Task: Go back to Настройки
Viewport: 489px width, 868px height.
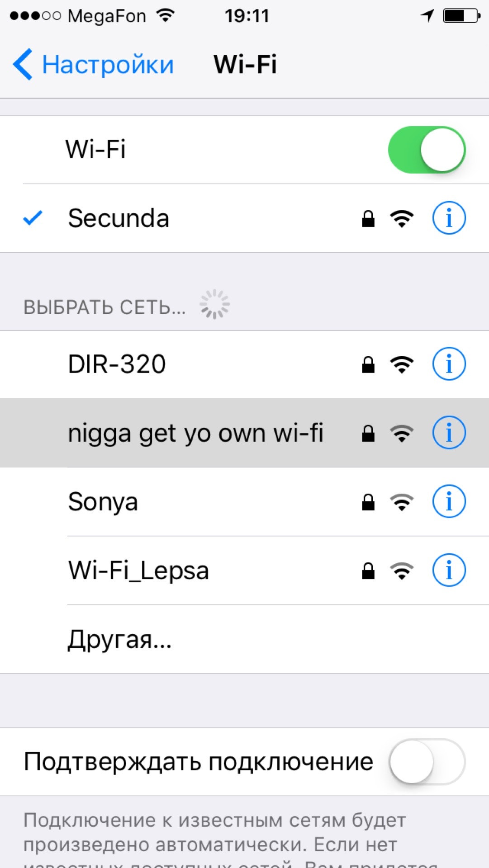Action: (93, 65)
